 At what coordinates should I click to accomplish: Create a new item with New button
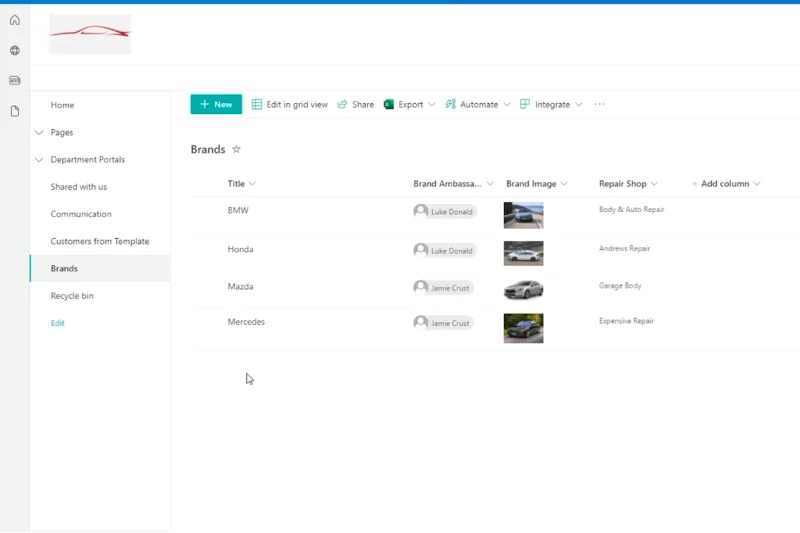coord(216,104)
